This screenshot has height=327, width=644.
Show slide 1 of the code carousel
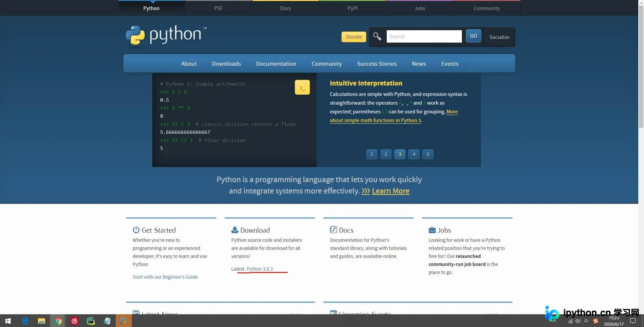[372, 154]
